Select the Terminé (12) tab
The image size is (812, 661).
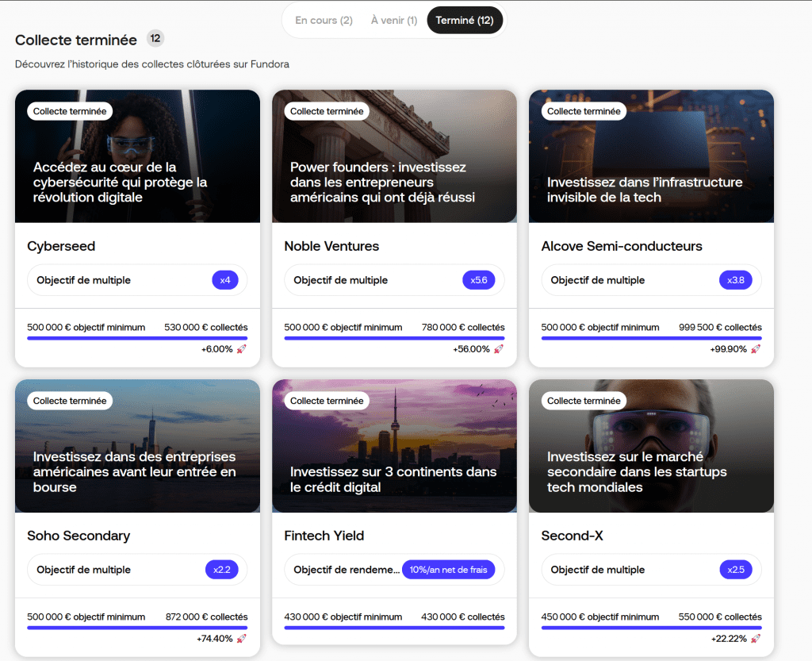pyautogui.click(x=465, y=21)
